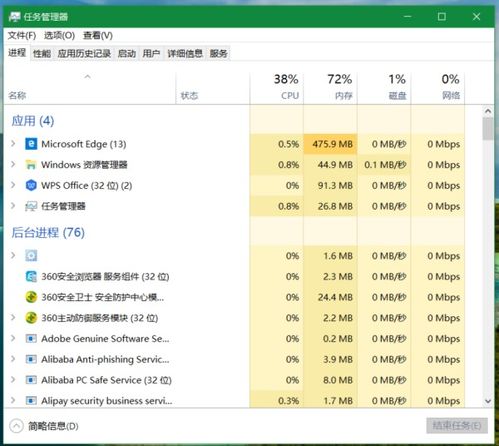Sort processes by 网络 column
Image resolution: width=499 pixels, height=446 pixels.
click(438, 88)
